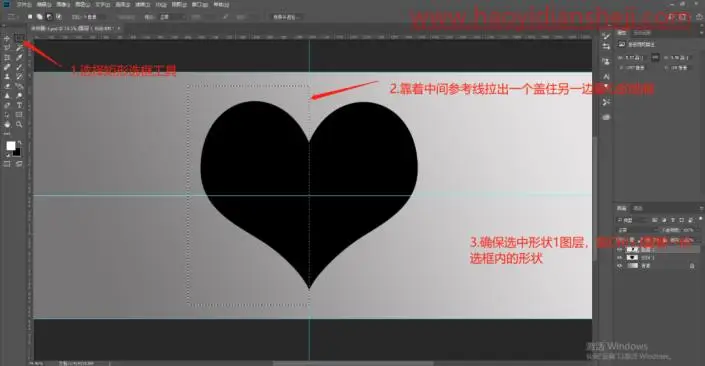Select the middle layer's heart thumbnail
The height and width of the screenshot is (366, 705).
point(632,258)
